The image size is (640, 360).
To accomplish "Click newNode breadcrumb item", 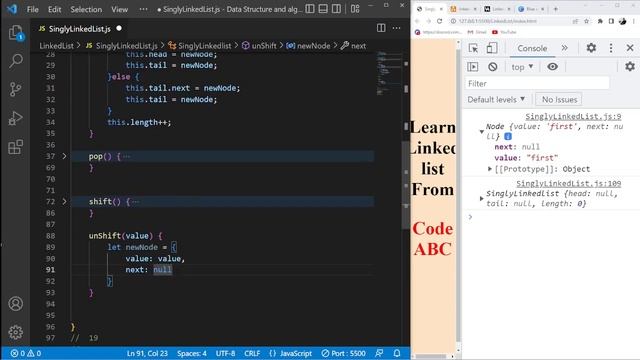I will coord(308,46).
